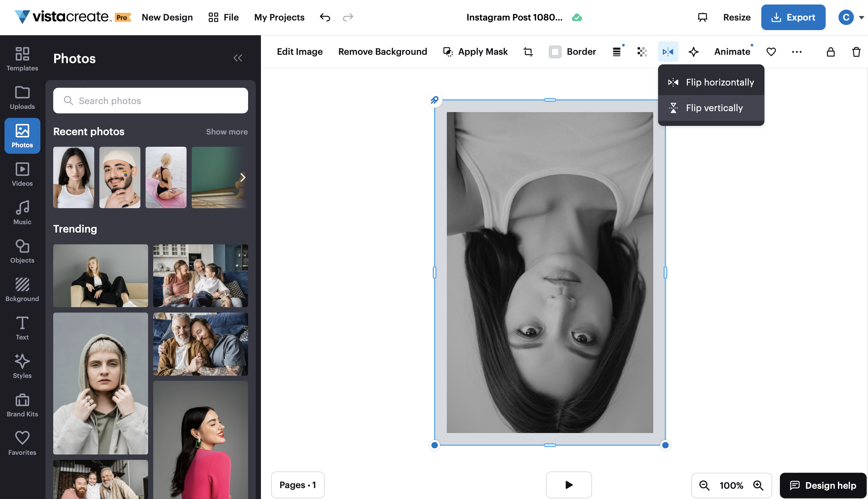The width and height of the screenshot is (868, 499).
Task: Click Show more next to Recent photos
Action: click(x=227, y=132)
